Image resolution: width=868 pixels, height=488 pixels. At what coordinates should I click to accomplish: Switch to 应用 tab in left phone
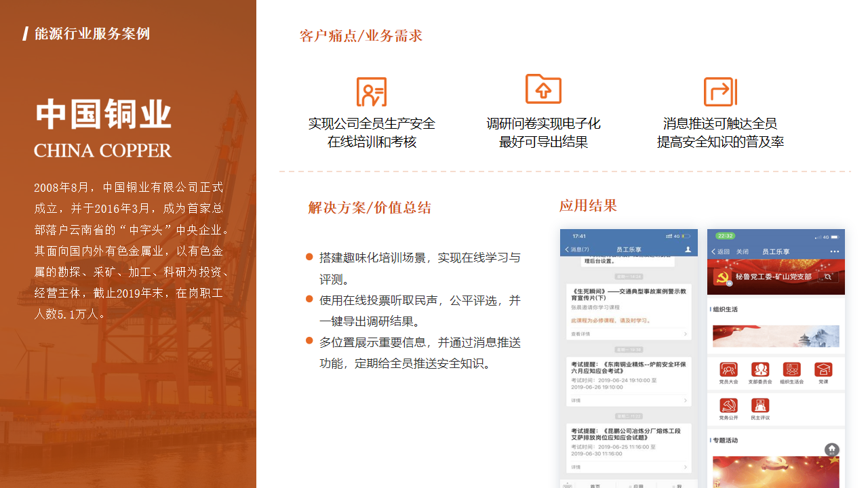(x=637, y=486)
